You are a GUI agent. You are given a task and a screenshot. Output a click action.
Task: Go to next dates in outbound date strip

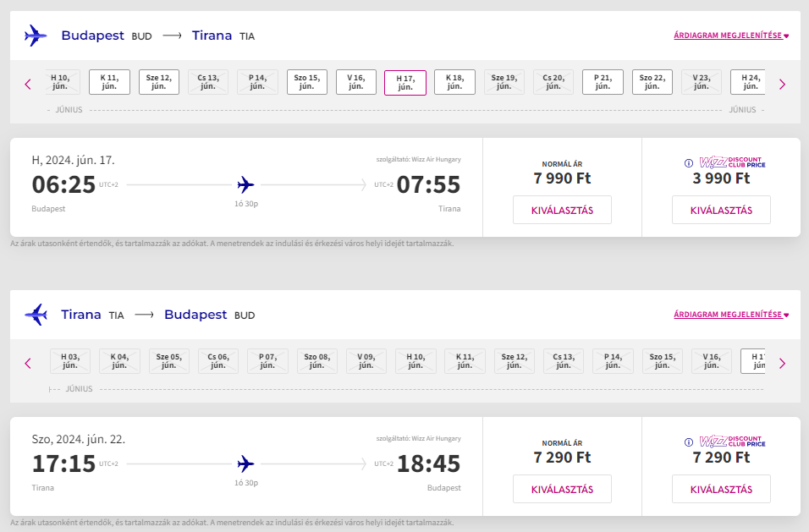click(782, 84)
